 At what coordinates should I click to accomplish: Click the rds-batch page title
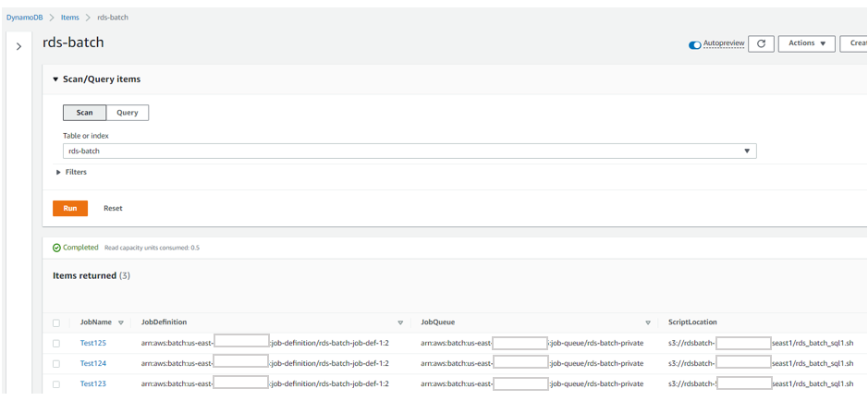tap(73, 43)
